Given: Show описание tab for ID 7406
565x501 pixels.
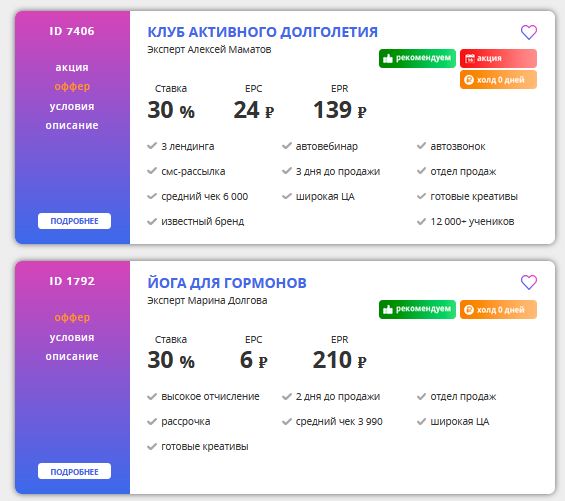Looking at the screenshot, I should pyautogui.click(x=72, y=125).
